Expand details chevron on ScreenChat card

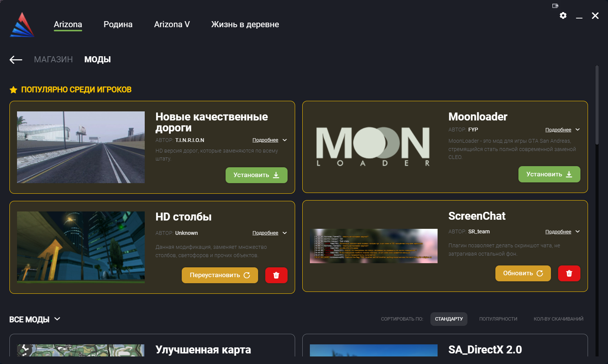point(577,231)
